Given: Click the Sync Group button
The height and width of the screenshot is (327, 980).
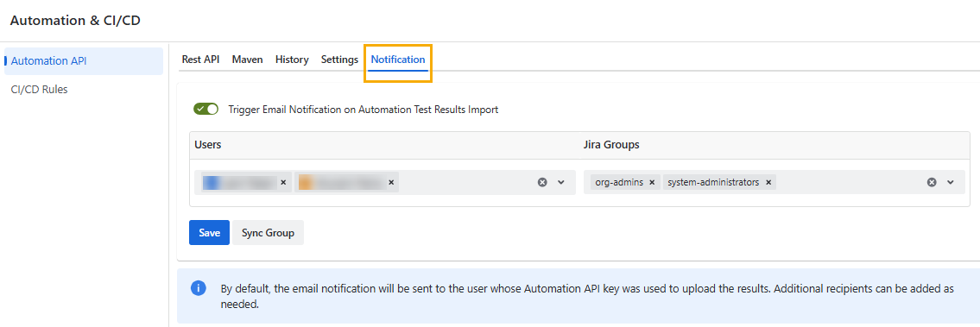Looking at the screenshot, I should [269, 233].
